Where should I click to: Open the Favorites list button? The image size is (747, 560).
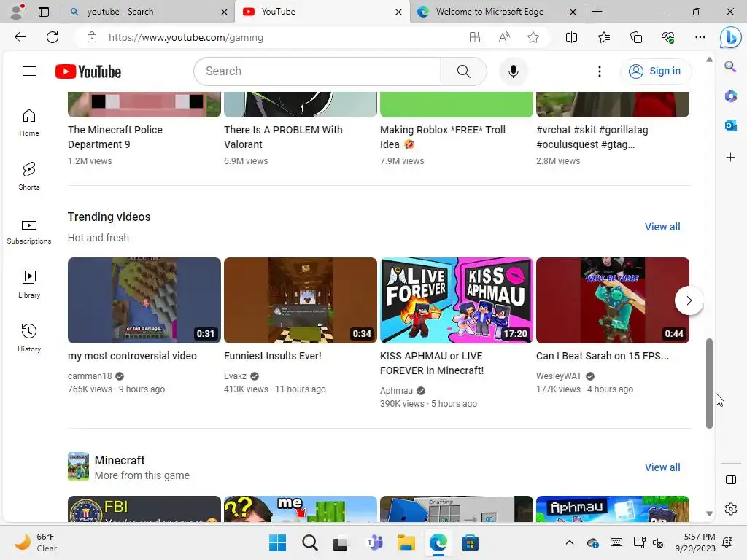click(603, 37)
